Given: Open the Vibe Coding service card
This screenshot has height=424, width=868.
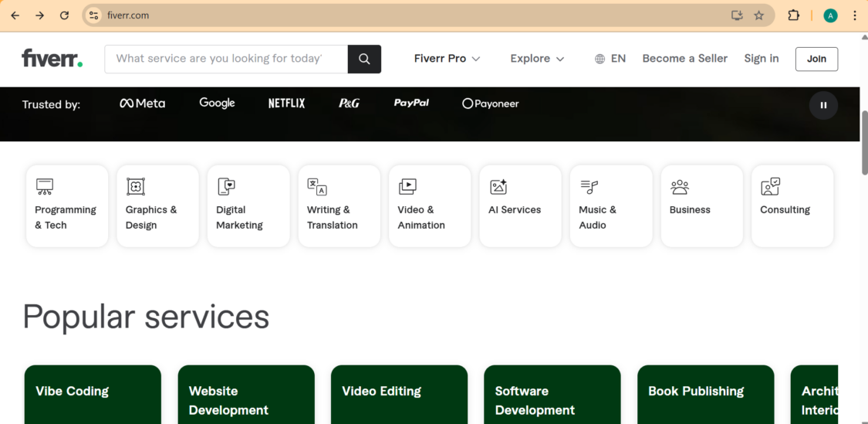Looking at the screenshot, I should 93,394.
